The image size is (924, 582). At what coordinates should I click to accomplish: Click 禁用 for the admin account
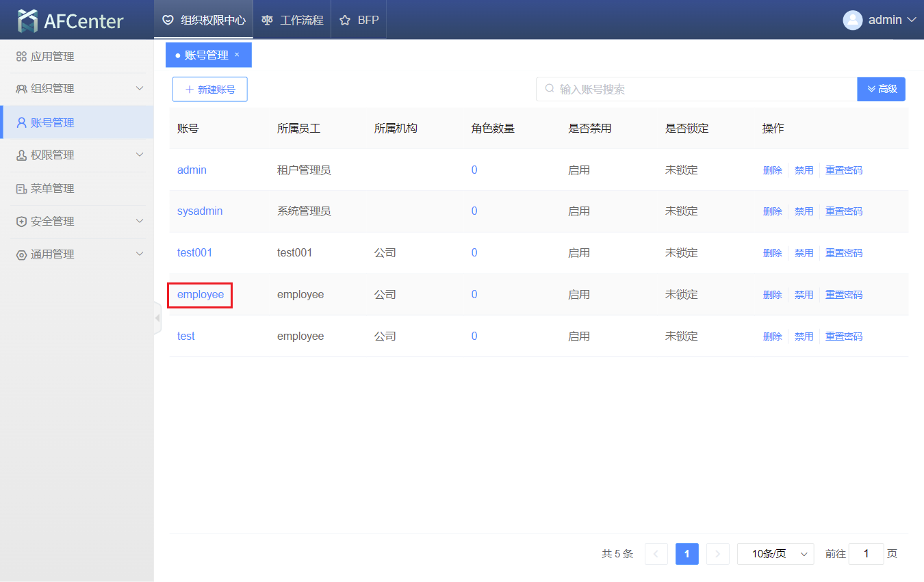(804, 170)
